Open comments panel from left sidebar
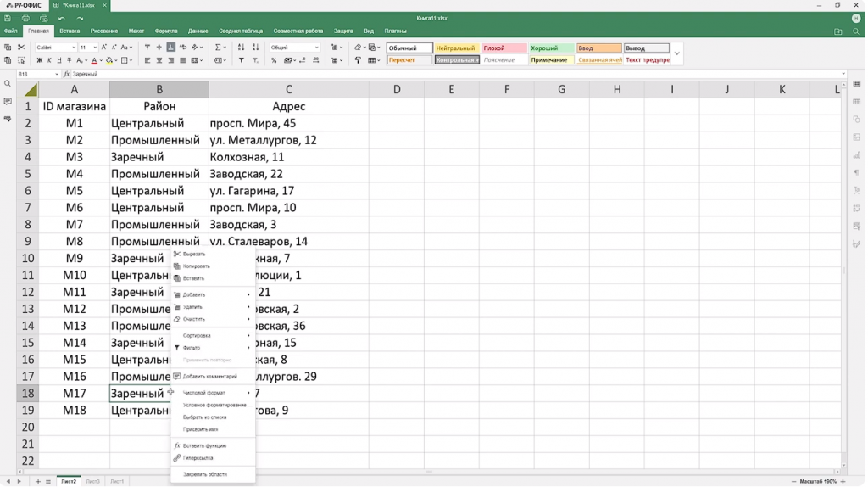The height and width of the screenshot is (487, 868). pyautogui.click(x=7, y=102)
